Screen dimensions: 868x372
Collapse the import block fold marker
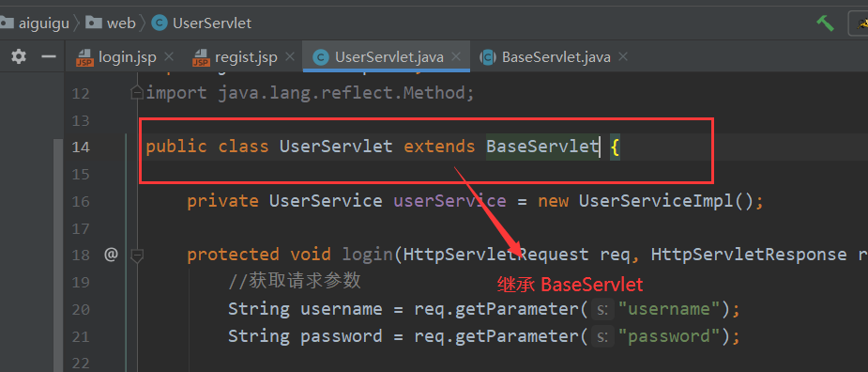click(x=136, y=93)
